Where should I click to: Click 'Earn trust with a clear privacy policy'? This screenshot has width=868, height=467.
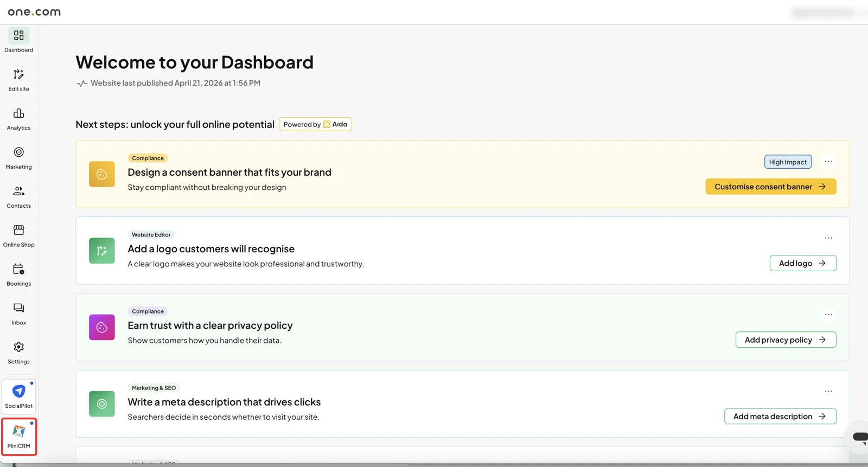tap(210, 325)
